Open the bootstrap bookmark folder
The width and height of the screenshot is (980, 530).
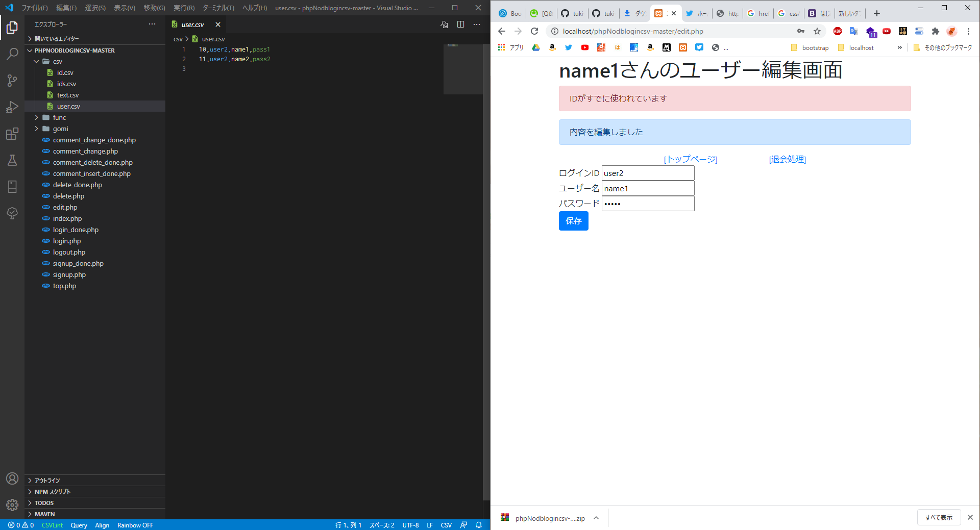click(810, 47)
